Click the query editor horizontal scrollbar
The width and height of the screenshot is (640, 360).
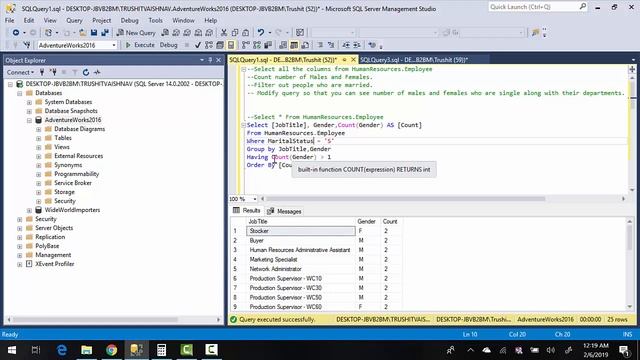pos(443,199)
